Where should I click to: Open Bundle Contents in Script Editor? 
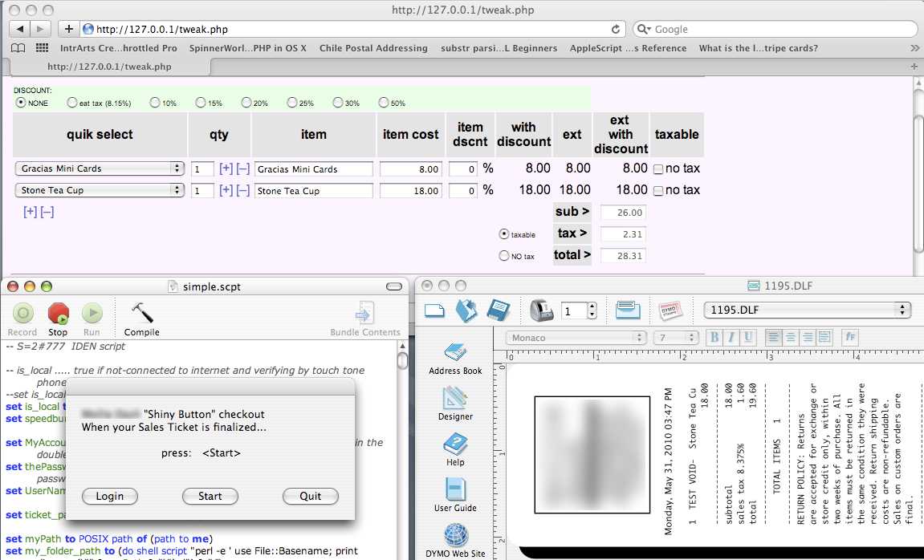point(364,320)
